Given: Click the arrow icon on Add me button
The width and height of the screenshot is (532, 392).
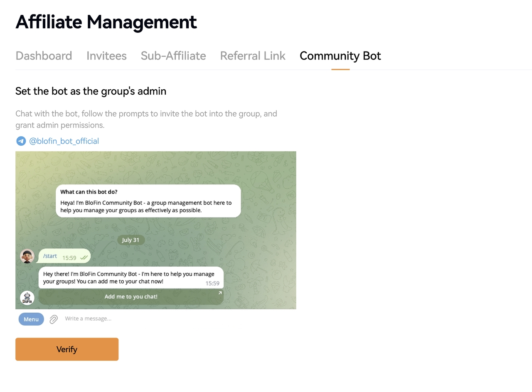Looking at the screenshot, I should (220, 293).
